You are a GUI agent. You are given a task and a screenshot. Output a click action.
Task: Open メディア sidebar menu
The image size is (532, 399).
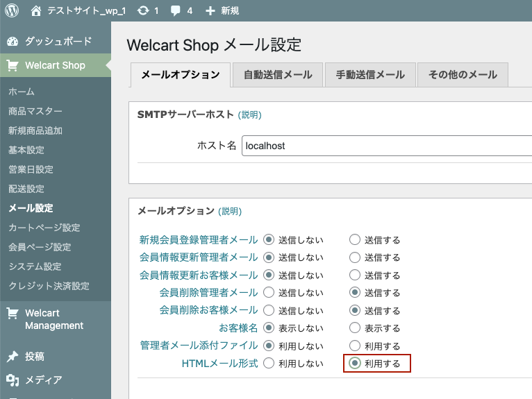pos(44,380)
